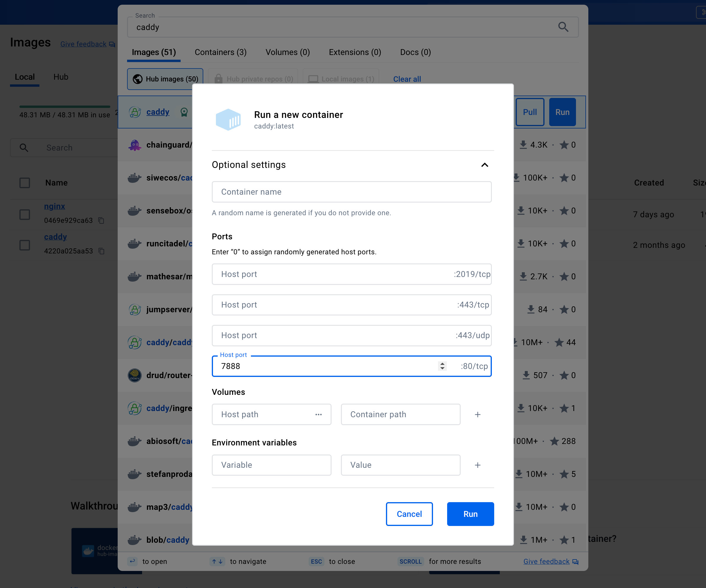This screenshot has width=706, height=588.
Task: Focus the Container name field
Action: pyautogui.click(x=352, y=192)
